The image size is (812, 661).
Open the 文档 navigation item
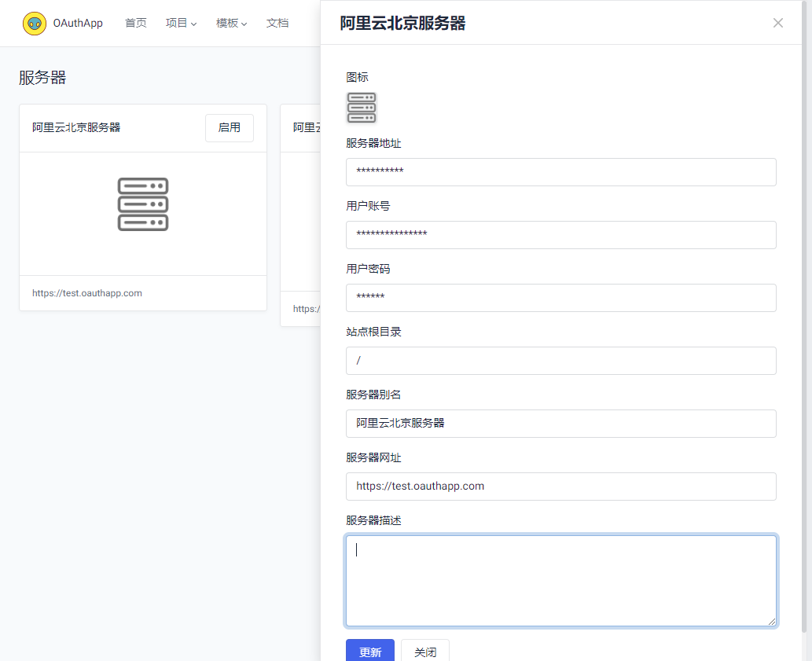pyautogui.click(x=277, y=24)
